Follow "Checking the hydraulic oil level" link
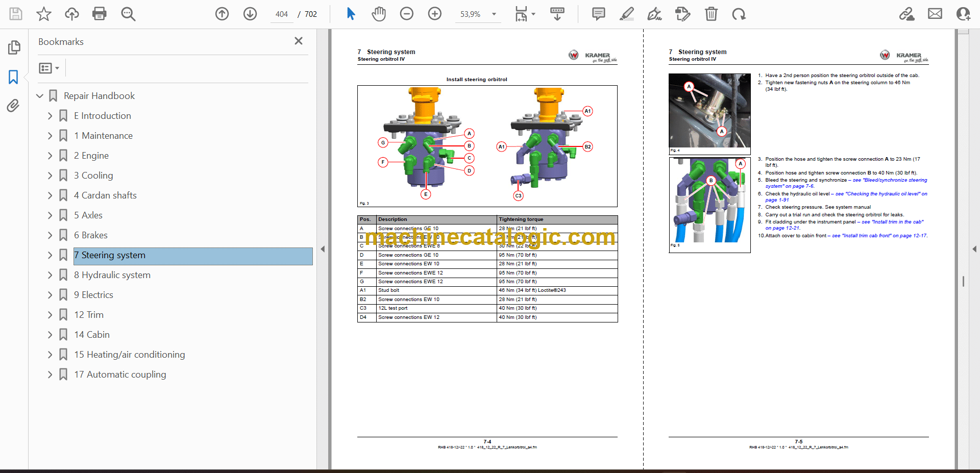 click(883, 194)
